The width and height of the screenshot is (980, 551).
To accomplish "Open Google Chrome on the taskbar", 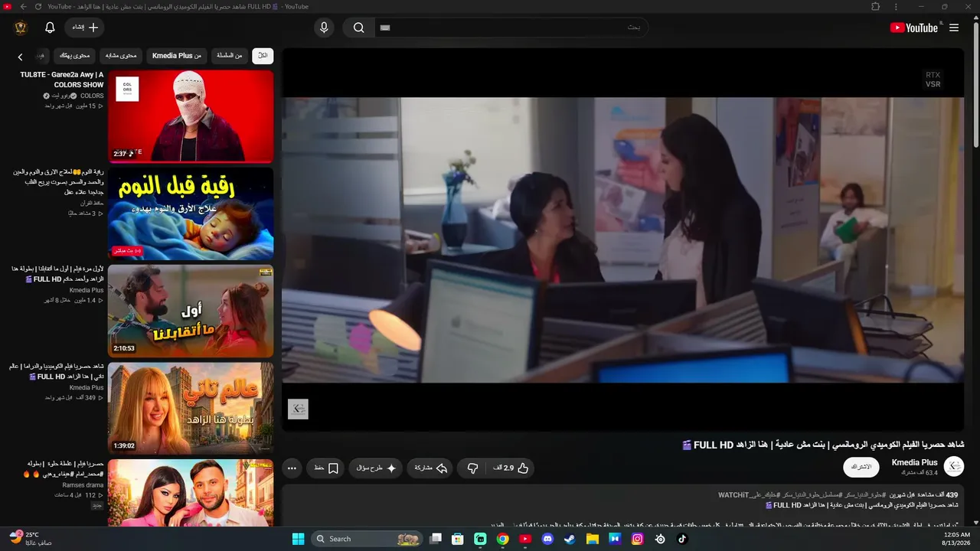I will tap(502, 539).
